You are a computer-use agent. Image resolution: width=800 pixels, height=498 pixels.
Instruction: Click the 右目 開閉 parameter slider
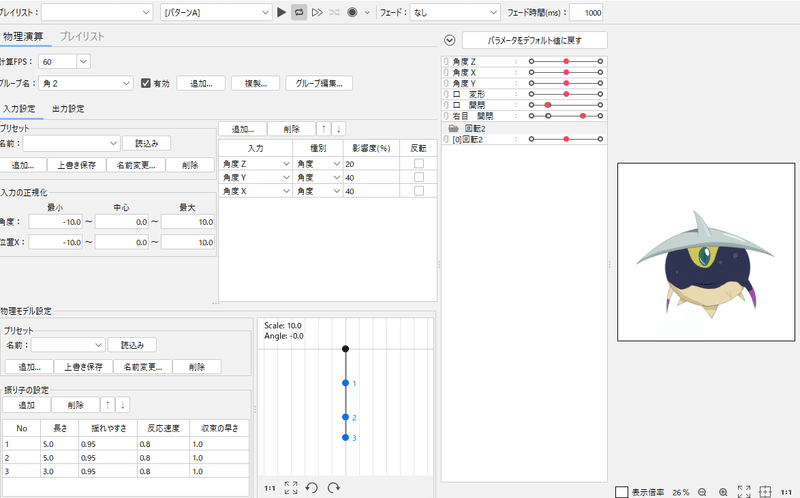pyautogui.click(x=566, y=116)
